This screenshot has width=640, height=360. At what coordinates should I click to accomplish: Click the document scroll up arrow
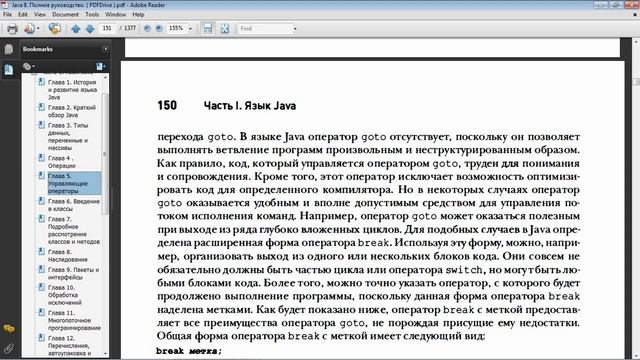coord(636,42)
